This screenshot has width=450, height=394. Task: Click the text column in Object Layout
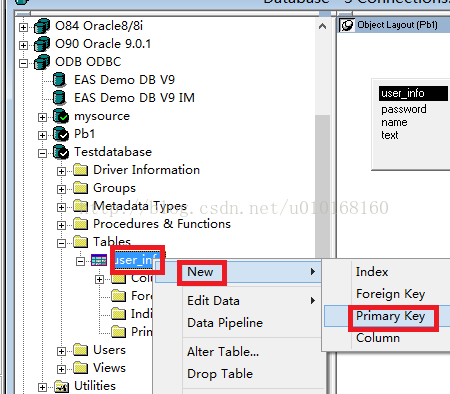(390, 135)
